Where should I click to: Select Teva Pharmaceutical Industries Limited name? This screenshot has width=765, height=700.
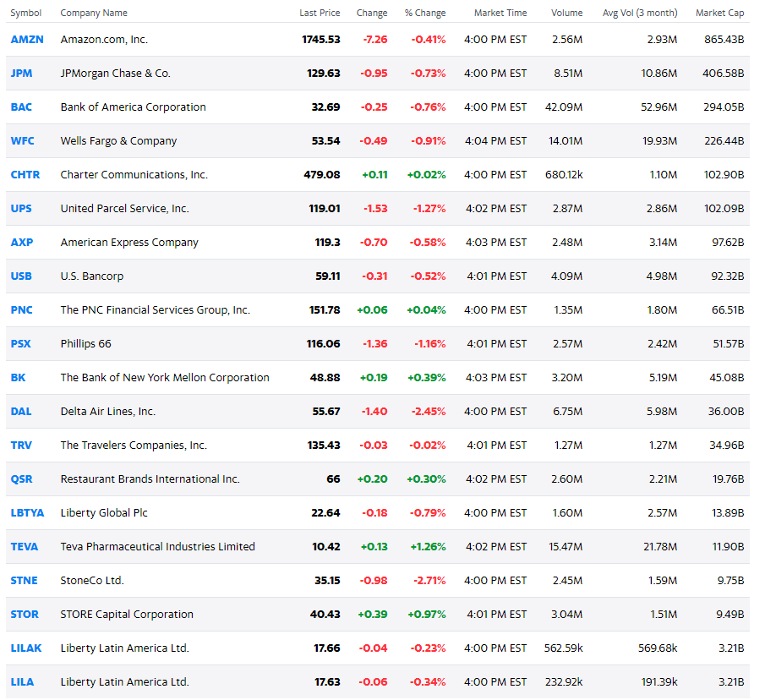point(157,547)
